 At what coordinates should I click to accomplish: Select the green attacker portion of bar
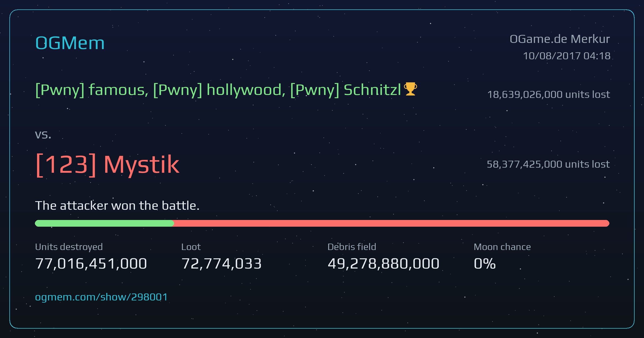click(x=104, y=223)
